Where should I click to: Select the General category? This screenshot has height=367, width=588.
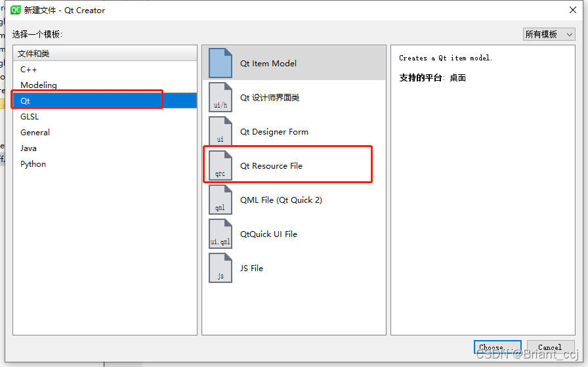click(105, 133)
